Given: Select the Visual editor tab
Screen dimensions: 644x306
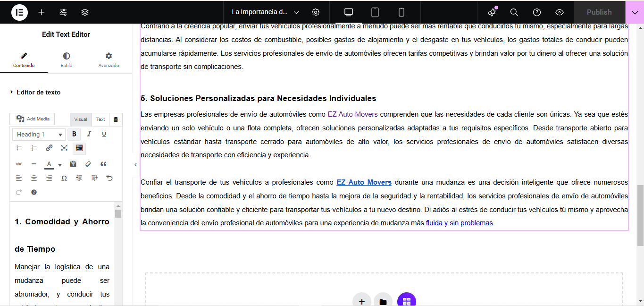Looking at the screenshot, I should coord(81,119).
